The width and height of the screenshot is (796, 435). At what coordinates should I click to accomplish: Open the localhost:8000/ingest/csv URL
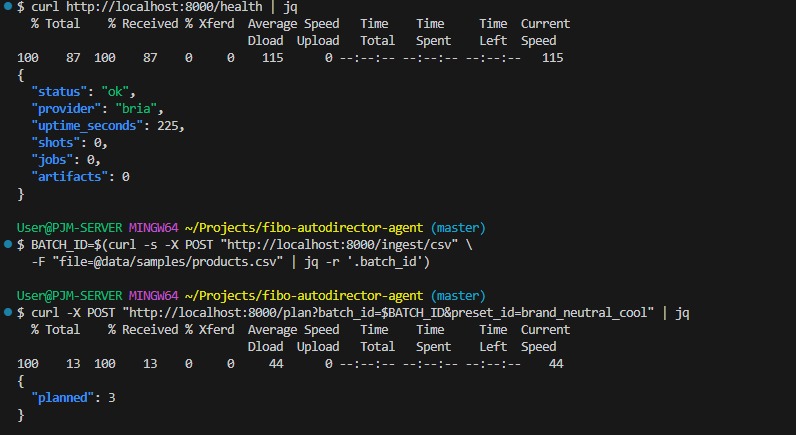click(x=339, y=245)
